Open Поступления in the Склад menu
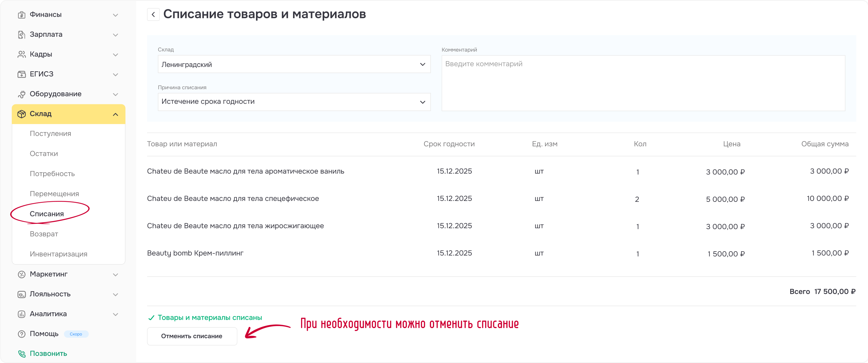Image resolution: width=868 pixels, height=363 pixels. 51,134
